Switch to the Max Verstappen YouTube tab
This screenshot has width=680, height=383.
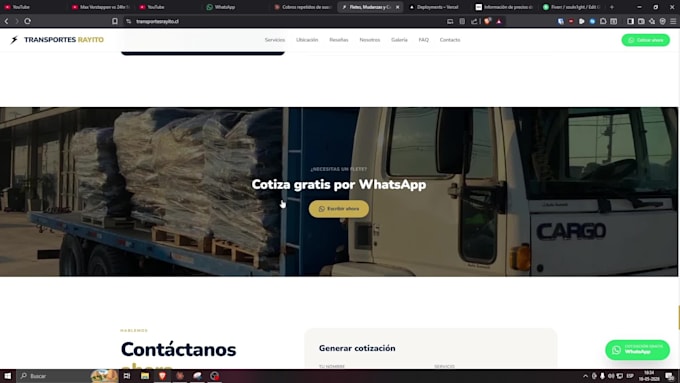(101, 7)
